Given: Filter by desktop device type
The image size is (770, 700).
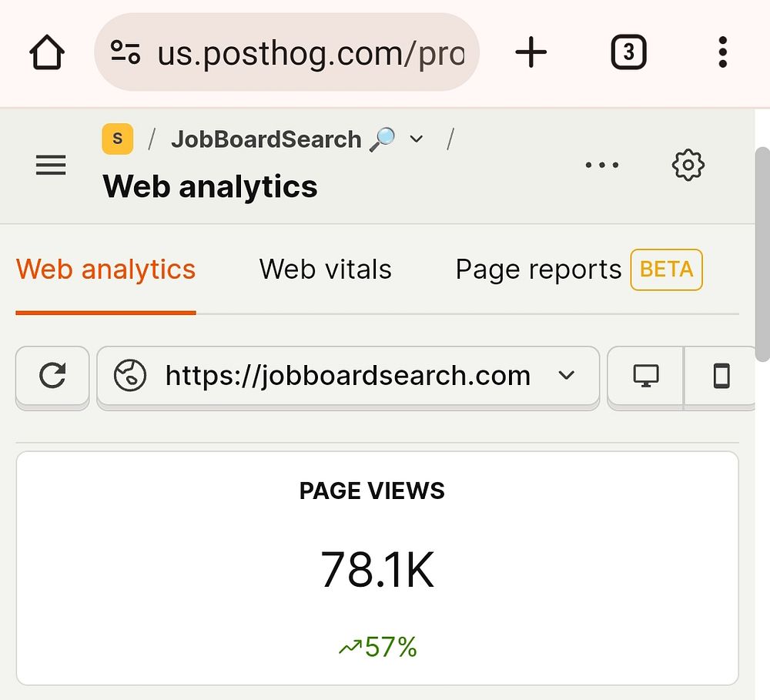Looking at the screenshot, I should coord(645,377).
